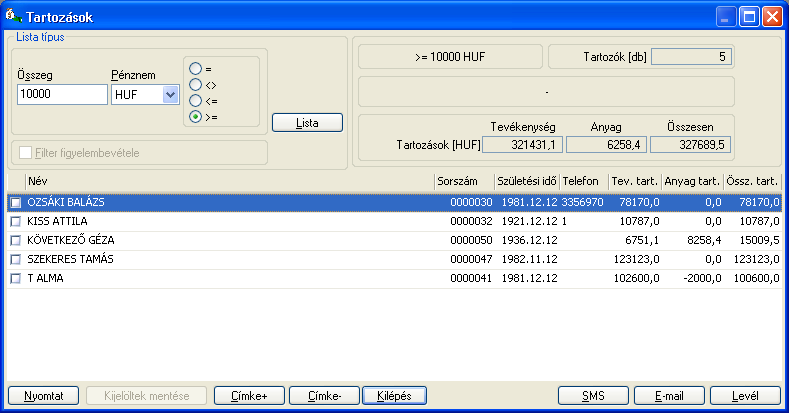Mark the SZEKERES TAMÁS row checkbox

point(15,259)
